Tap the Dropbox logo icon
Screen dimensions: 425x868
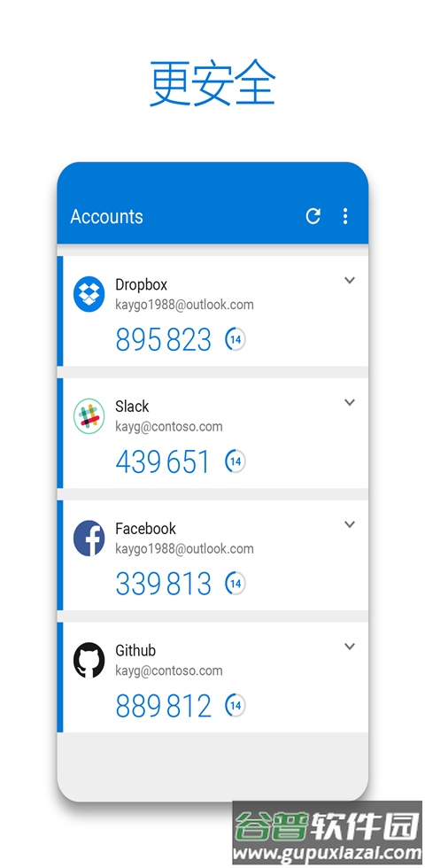coord(89,294)
